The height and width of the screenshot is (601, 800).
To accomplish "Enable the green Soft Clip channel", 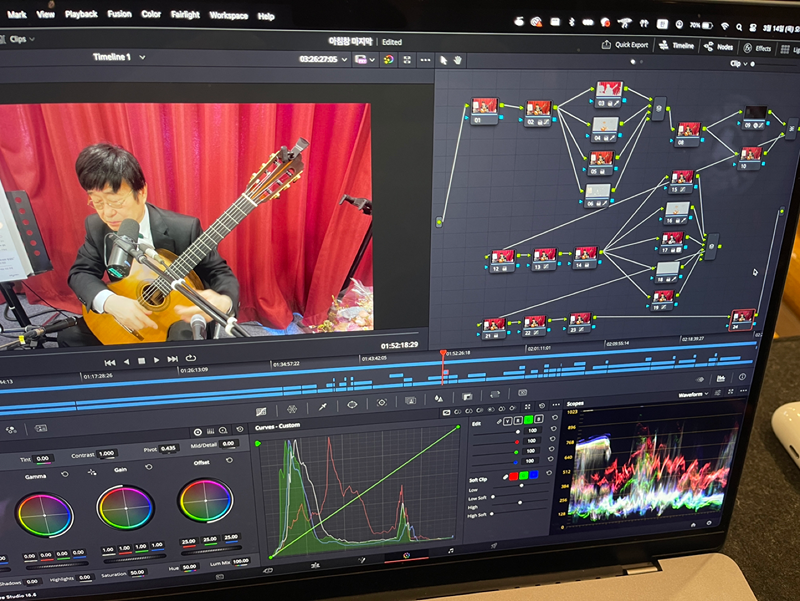I will click(523, 475).
